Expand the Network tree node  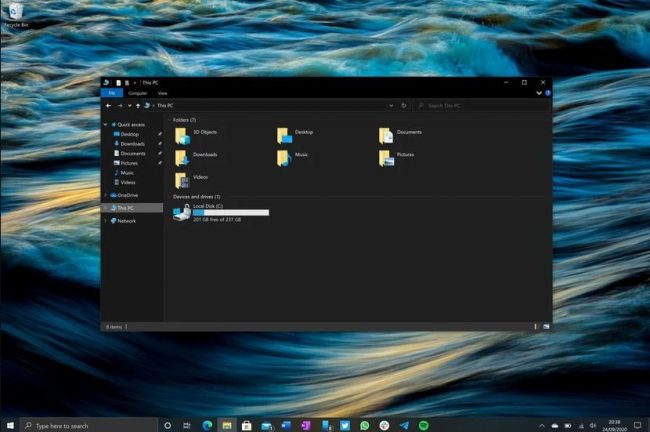coord(106,221)
